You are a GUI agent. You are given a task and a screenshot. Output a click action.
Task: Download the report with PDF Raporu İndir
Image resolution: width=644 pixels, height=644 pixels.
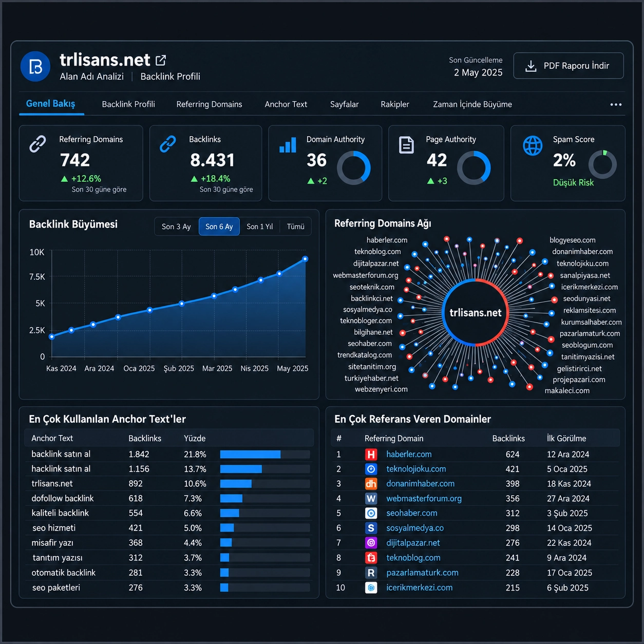569,66
